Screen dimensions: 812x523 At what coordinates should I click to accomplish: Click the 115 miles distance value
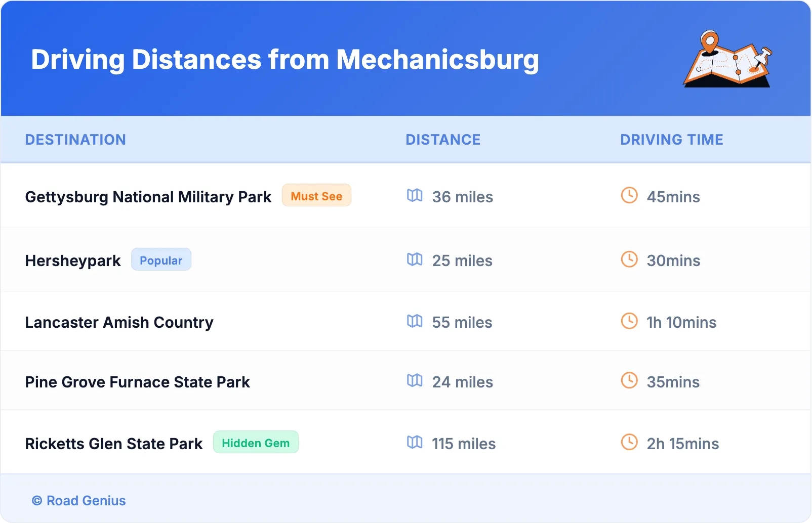pos(464,444)
